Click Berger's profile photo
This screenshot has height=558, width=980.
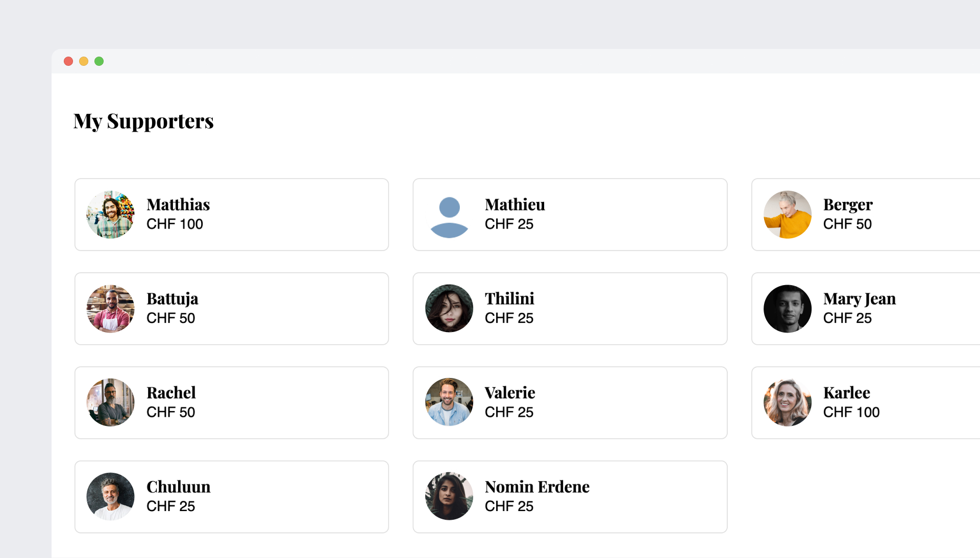(x=787, y=215)
